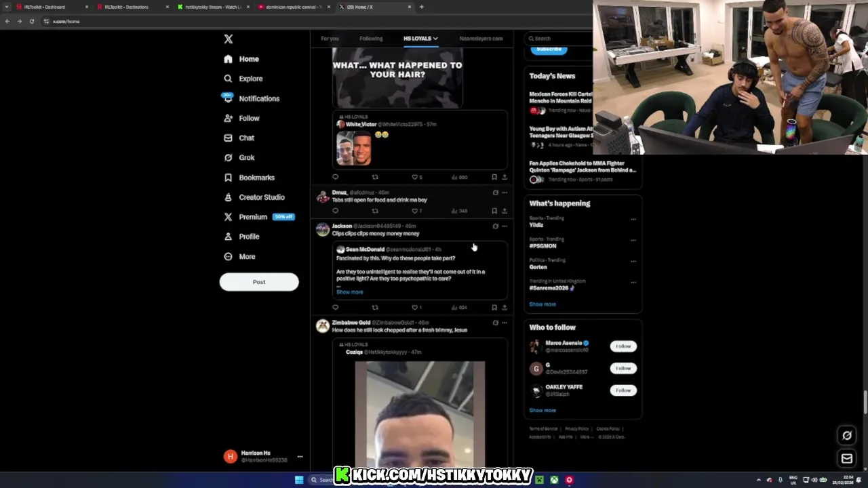The width and height of the screenshot is (868, 488).
Task: Open Profile from sidebar
Action: [242, 237]
